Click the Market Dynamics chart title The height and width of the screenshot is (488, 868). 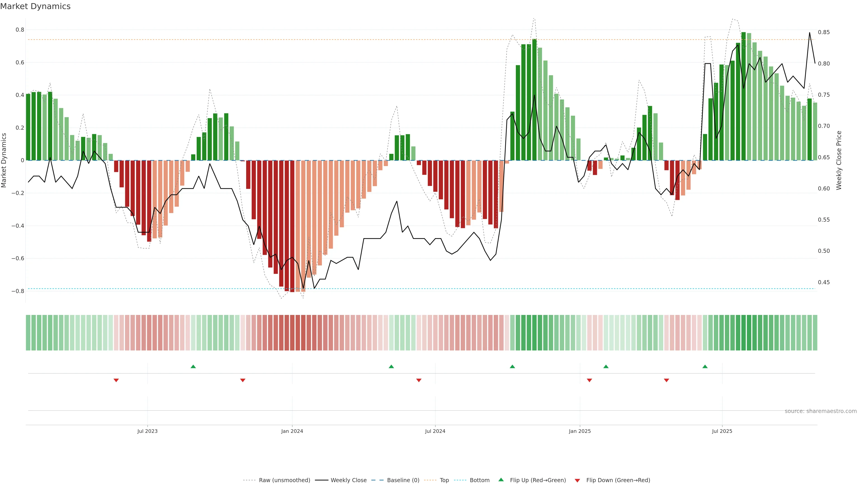coord(35,6)
